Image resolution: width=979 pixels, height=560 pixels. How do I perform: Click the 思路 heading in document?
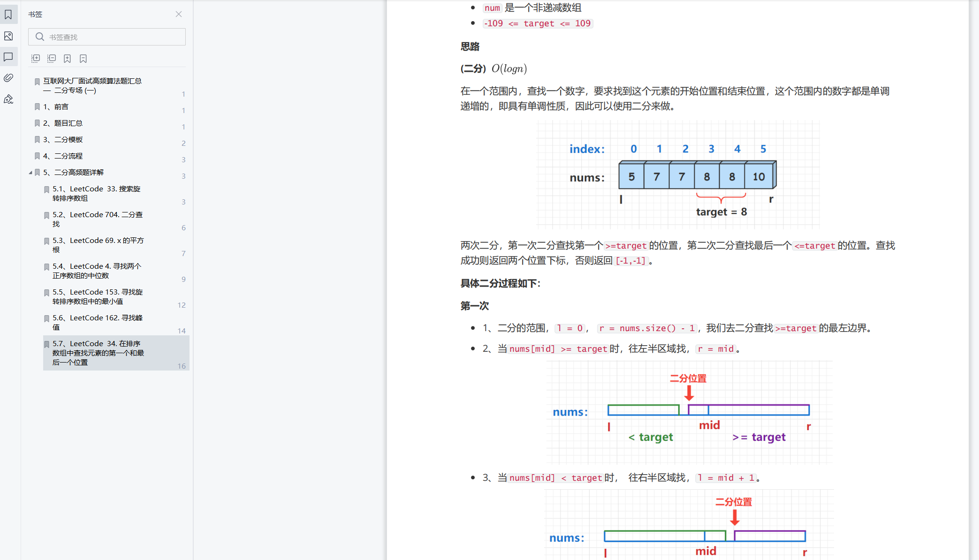coord(470,46)
